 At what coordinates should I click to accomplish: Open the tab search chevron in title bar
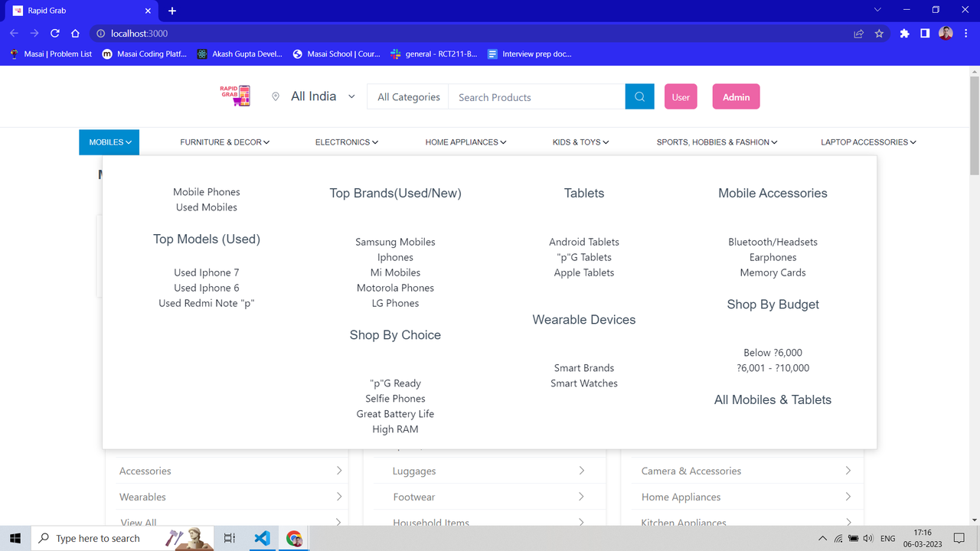877,10
